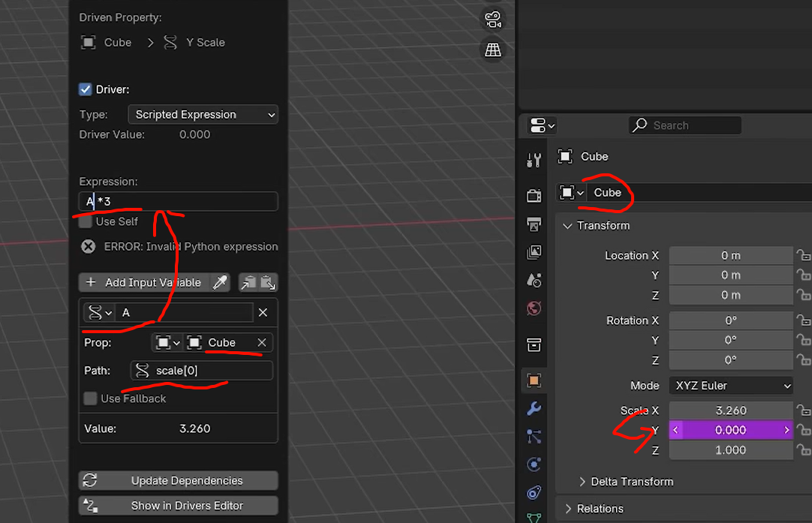Open the Tool properties tab
812x523 pixels.
534,160
